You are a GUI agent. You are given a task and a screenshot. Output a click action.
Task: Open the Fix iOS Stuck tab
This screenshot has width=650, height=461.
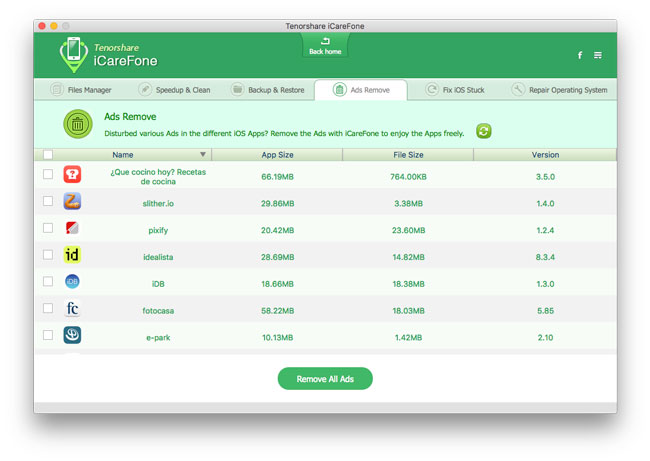[x=454, y=90]
